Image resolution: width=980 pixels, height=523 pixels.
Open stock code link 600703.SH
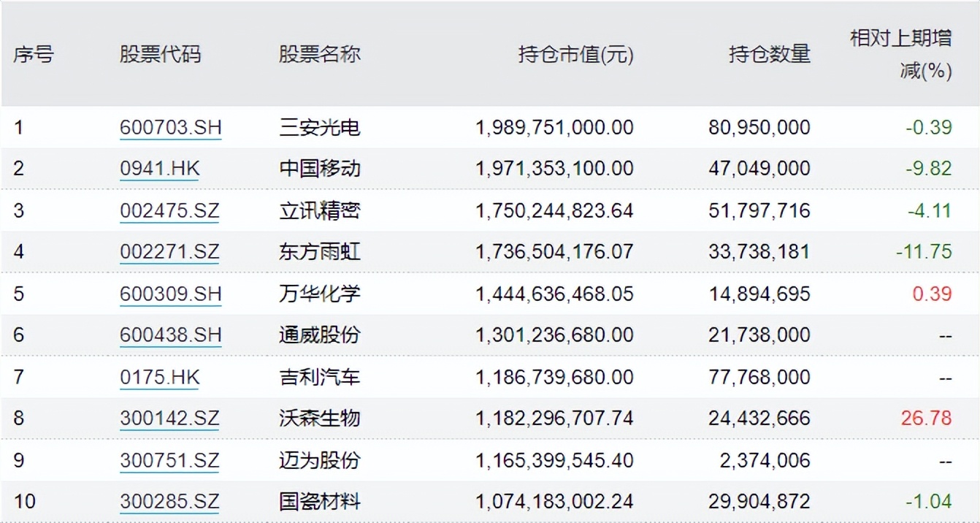171,128
